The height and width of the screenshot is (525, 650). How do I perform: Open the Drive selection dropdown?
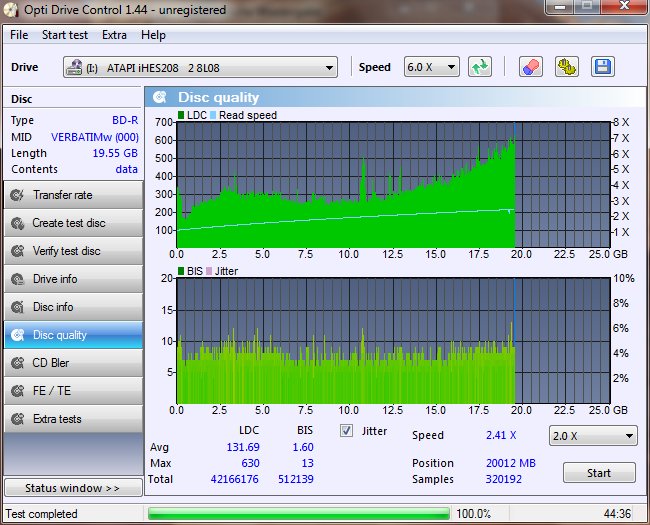pyautogui.click(x=201, y=67)
